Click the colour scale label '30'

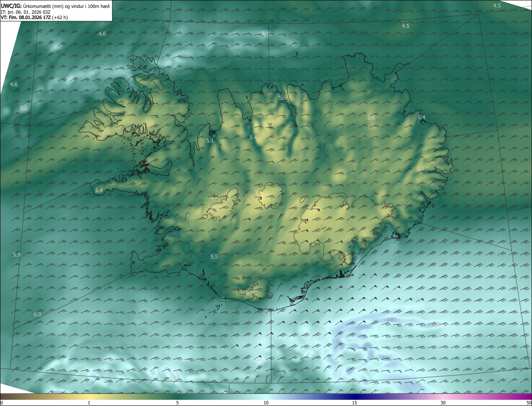tap(443, 403)
